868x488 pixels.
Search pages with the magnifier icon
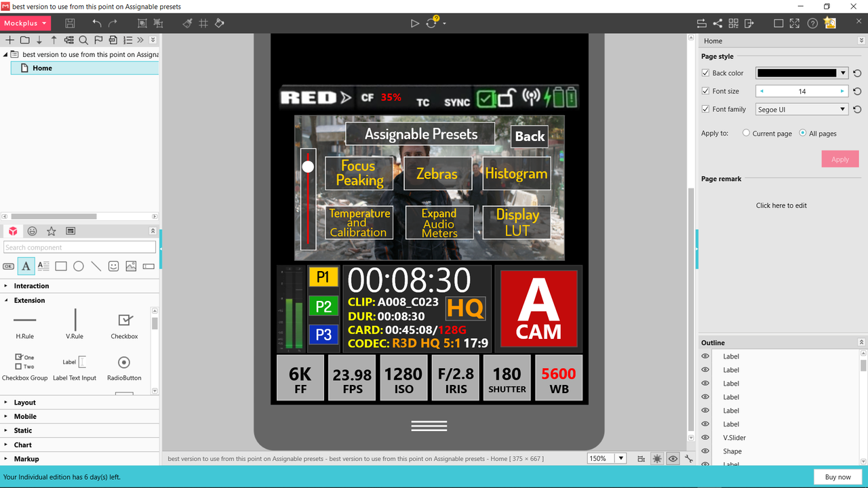coord(83,40)
